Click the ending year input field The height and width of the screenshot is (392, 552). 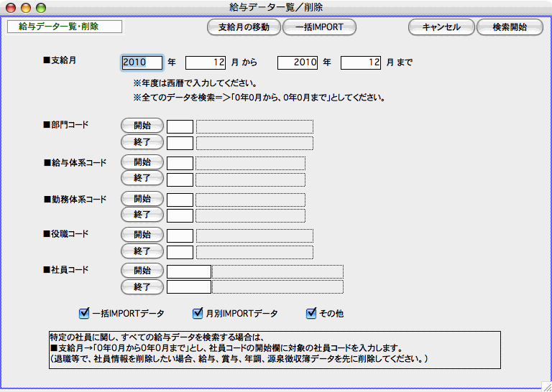pos(297,62)
